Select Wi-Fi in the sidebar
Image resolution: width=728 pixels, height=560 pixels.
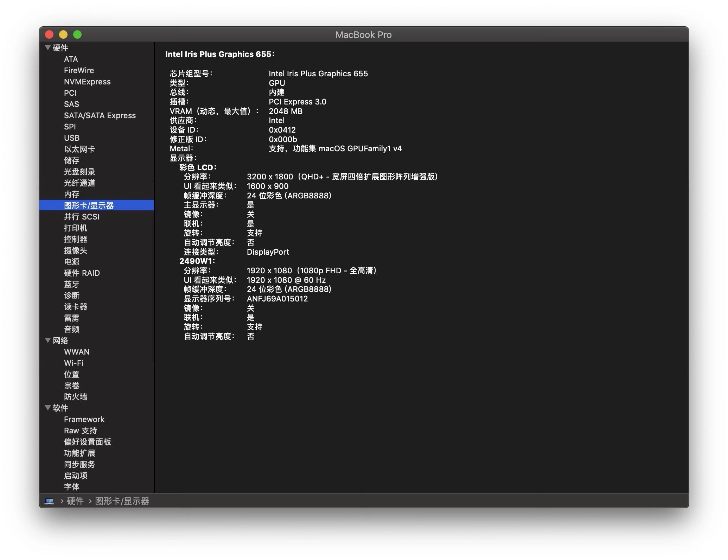(74, 363)
